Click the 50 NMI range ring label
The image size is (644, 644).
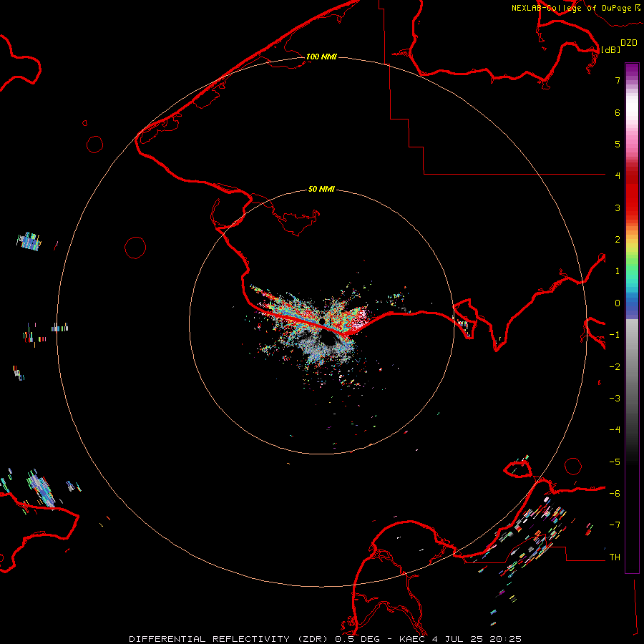point(321,189)
